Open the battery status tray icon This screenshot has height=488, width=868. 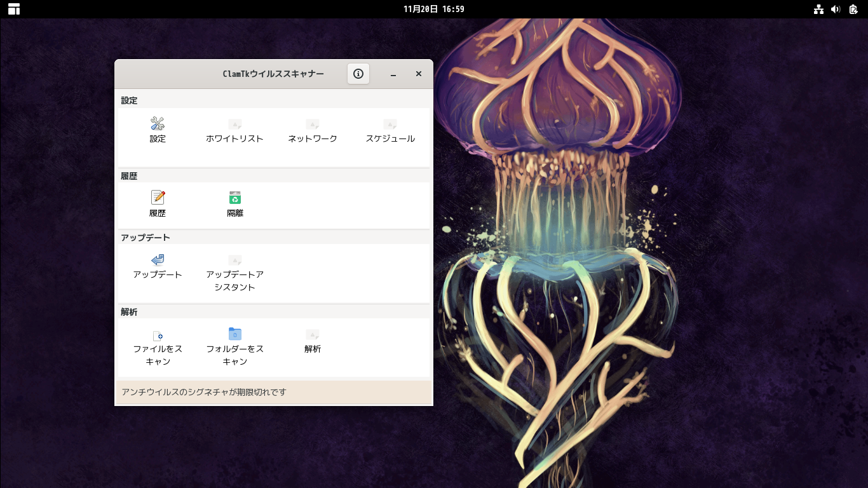[x=853, y=9]
